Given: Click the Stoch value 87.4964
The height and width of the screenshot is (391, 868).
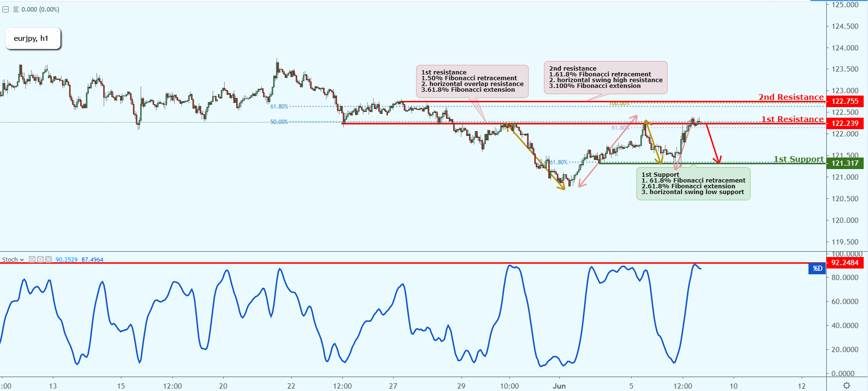Looking at the screenshot, I should click(92, 259).
